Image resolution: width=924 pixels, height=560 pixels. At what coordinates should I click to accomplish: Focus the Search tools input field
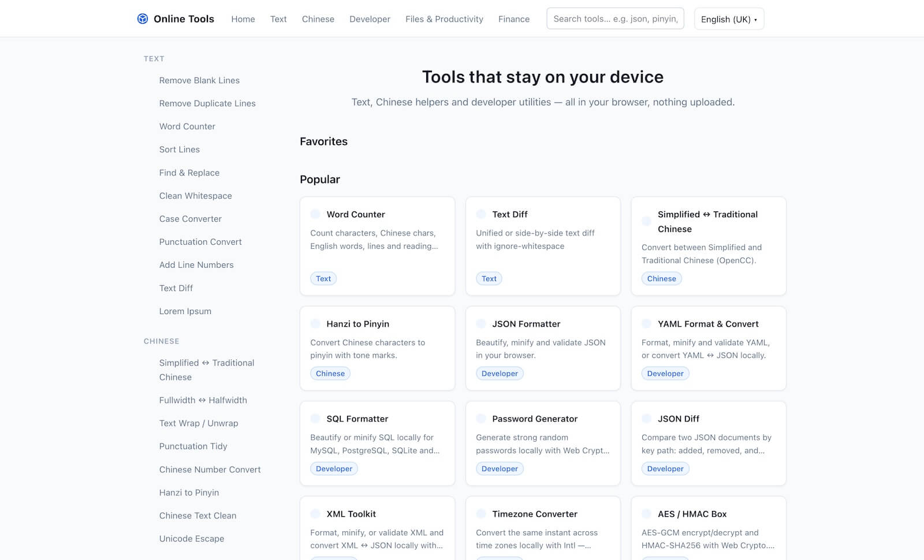click(615, 18)
